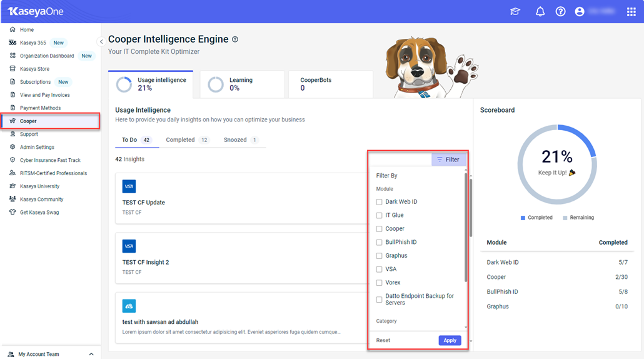644x359 pixels.
Task: Click the filter panel vertical scrollbar
Action: pyautogui.click(x=466, y=227)
